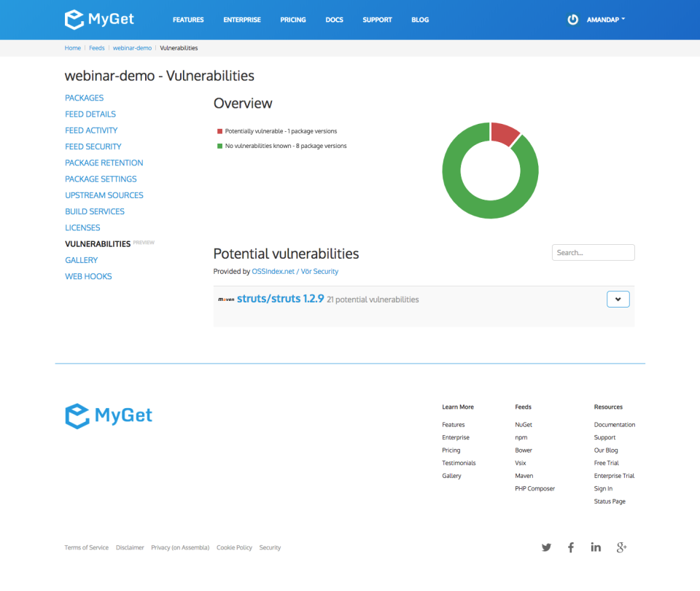Click the MyGet logo in the header
700x591 pixels.
[x=98, y=19]
